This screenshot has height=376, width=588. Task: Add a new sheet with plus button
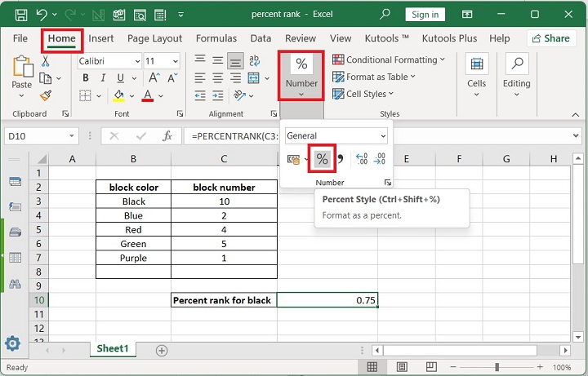point(162,350)
